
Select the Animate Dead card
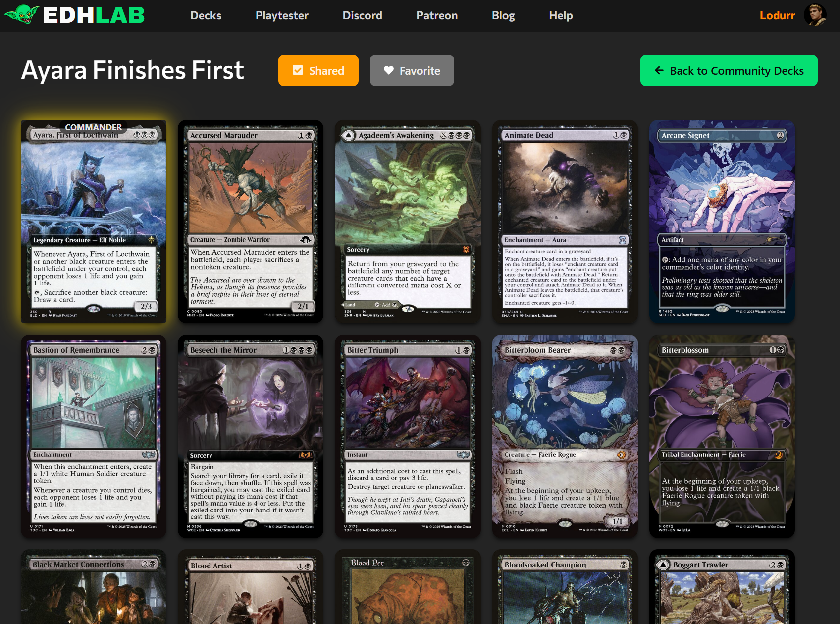pyautogui.click(x=565, y=222)
